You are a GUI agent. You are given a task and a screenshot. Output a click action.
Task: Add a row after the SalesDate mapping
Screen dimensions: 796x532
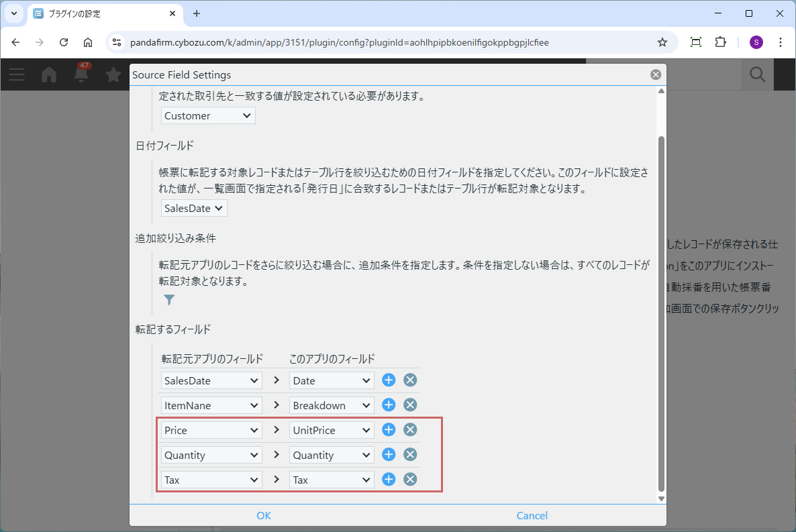[x=389, y=380]
